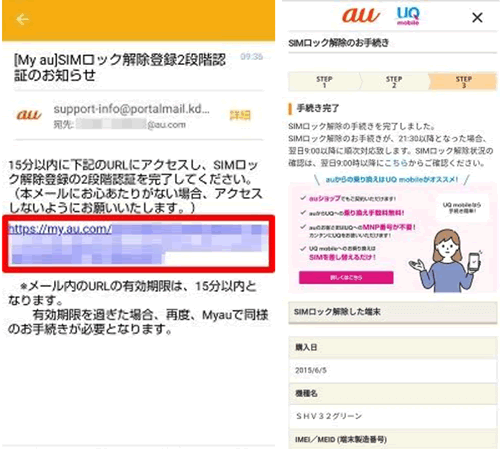Click the 手続き完了 heading

click(318, 108)
